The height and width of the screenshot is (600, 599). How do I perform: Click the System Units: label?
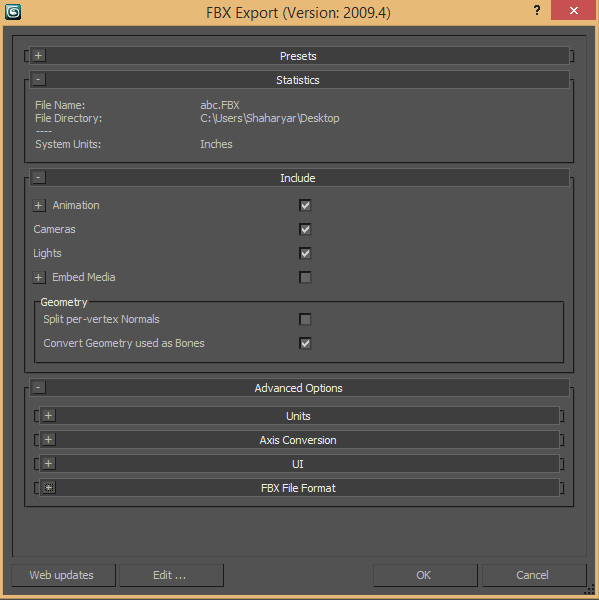[x=68, y=144]
